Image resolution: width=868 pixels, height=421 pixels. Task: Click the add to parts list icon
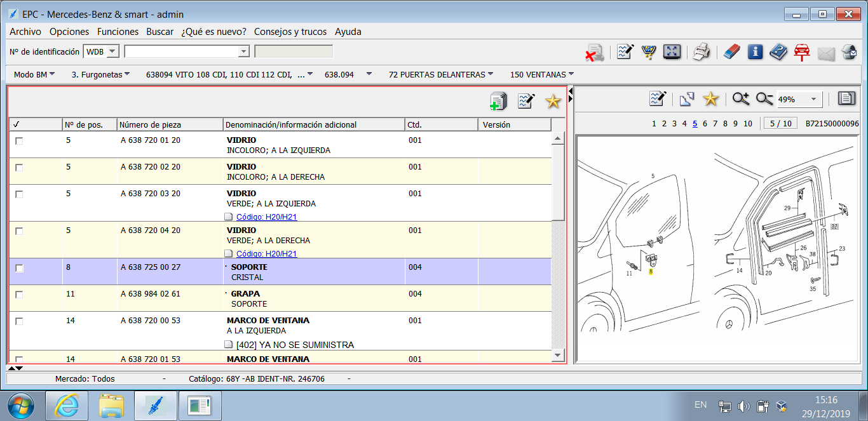pos(498,101)
